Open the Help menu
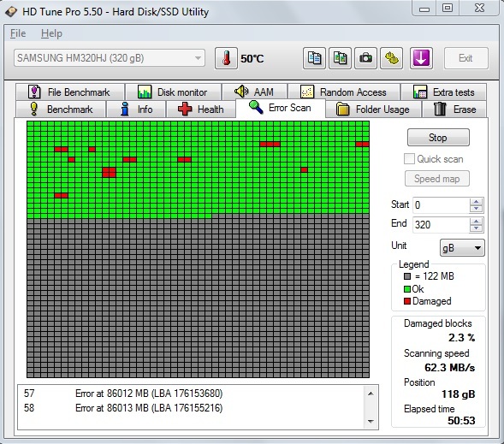 tap(51, 33)
